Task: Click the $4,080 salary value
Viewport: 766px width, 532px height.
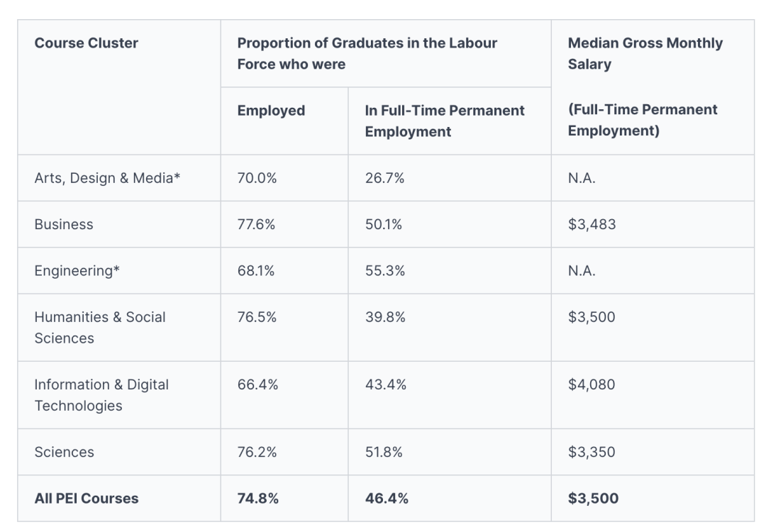Action: pos(591,384)
